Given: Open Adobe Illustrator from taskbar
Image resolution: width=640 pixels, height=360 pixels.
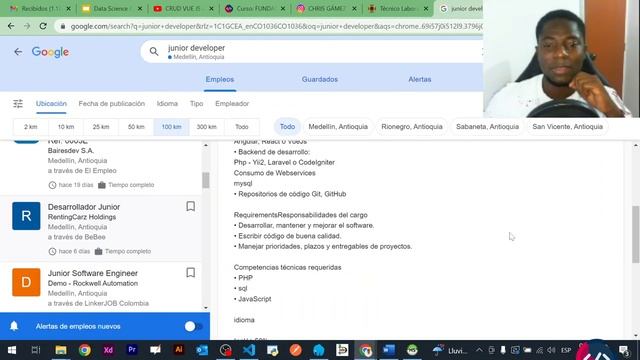Looking at the screenshot, I should (179, 350).
